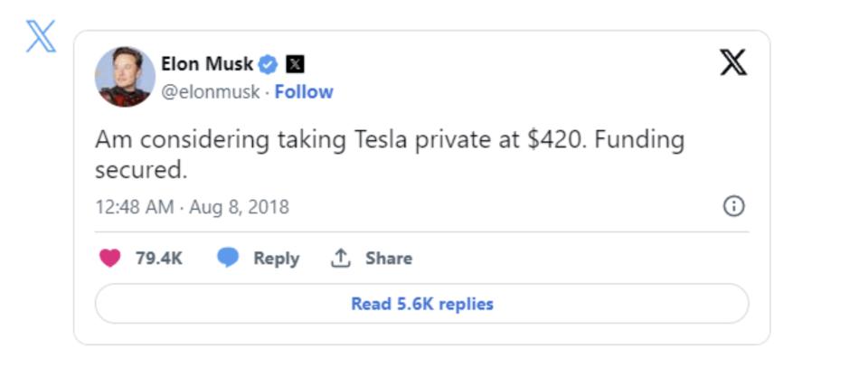This screenshot has width=868, height=377.
Task: Click the 79.4K likes count
Action: (159, 259)
